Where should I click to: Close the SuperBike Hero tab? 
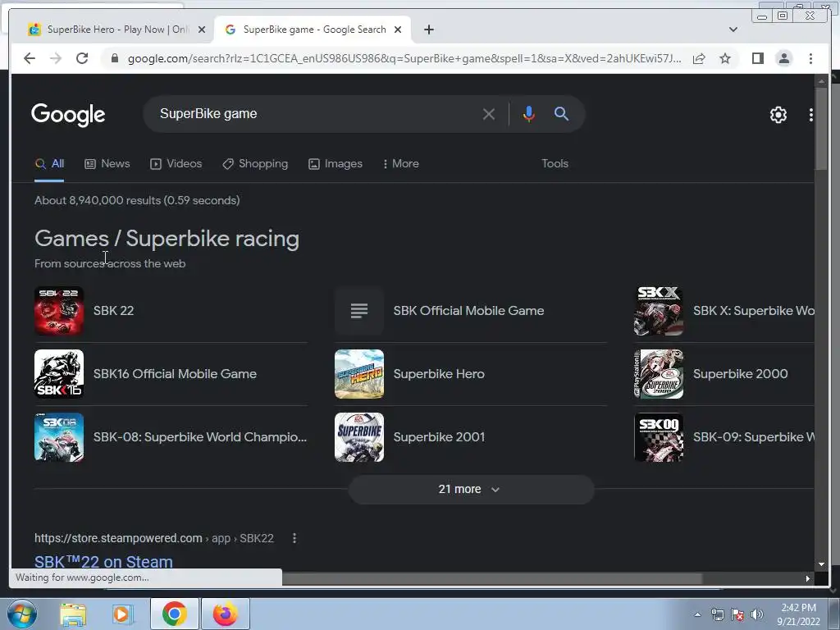click(x=202, y=30)
